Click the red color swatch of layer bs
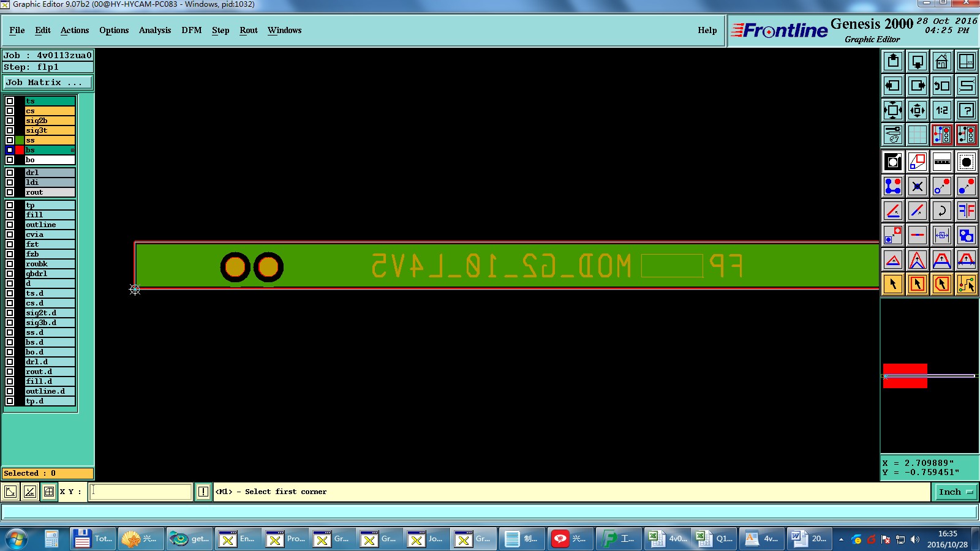This screenshot has height=551, width=980. (20, 150)
